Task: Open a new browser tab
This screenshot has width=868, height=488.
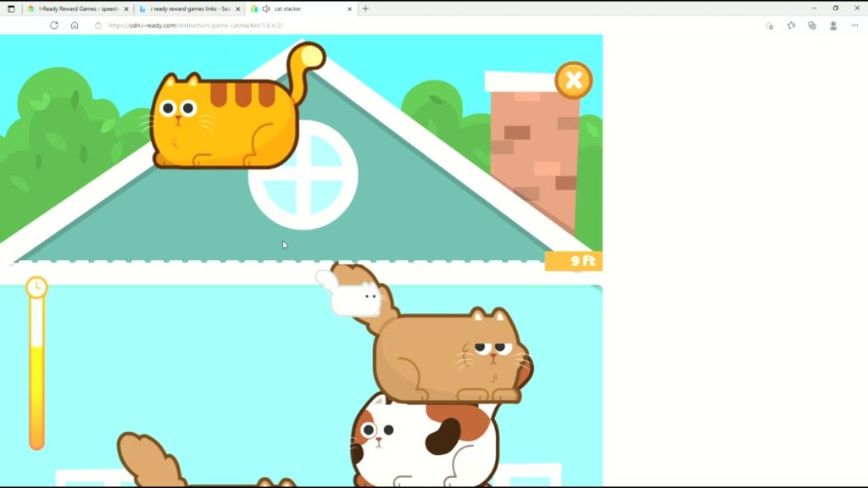Action: [x=365, y=8]
